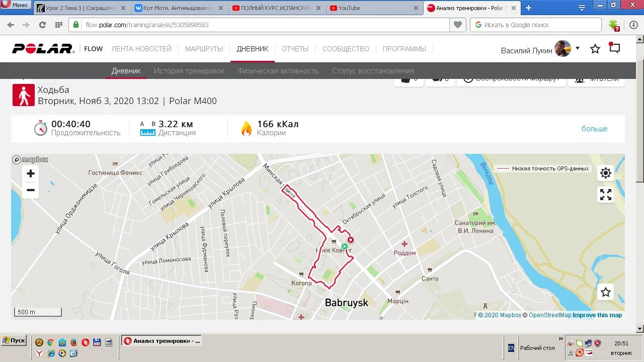Screen dimensions: 644x362
Task: Expand hidden toolbar items chevron in taskbar
Action: pos(561,339)
